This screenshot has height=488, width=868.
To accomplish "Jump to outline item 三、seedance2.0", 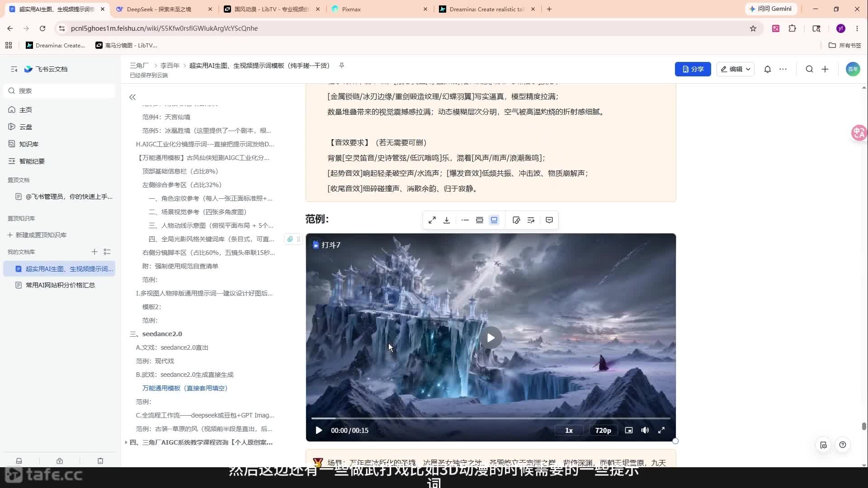I will click(156, 334).
